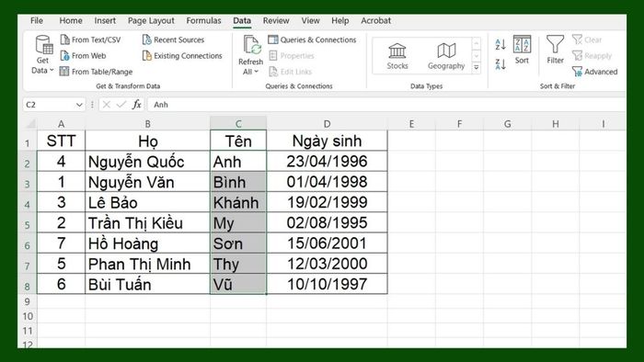The width and height of the screenshot is (644, 362).
Task: Import data From Text/CSV
Action: tap(90, 40)
